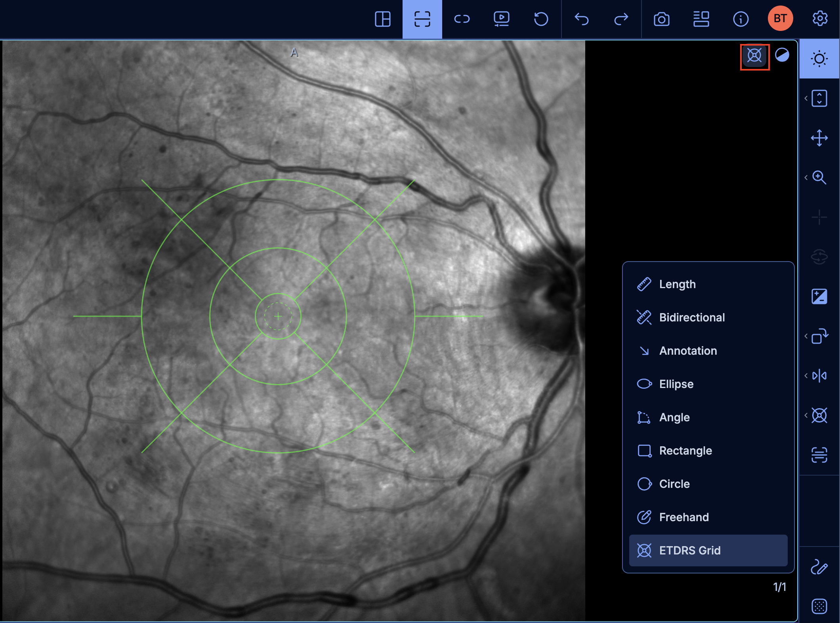This screenshot has height=623, width=840.
Task: Click the A orientation marker on image
Action: (x=294, y=52)
